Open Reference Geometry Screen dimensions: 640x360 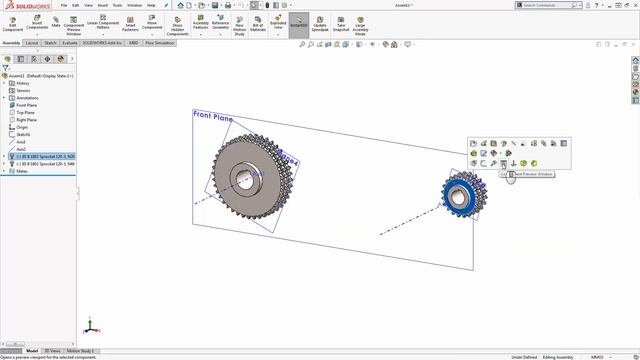click(220, 22)
